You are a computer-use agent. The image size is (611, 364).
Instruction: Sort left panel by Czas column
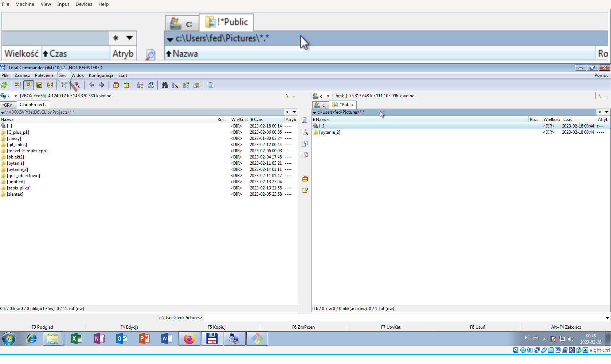tap(266, 120)
